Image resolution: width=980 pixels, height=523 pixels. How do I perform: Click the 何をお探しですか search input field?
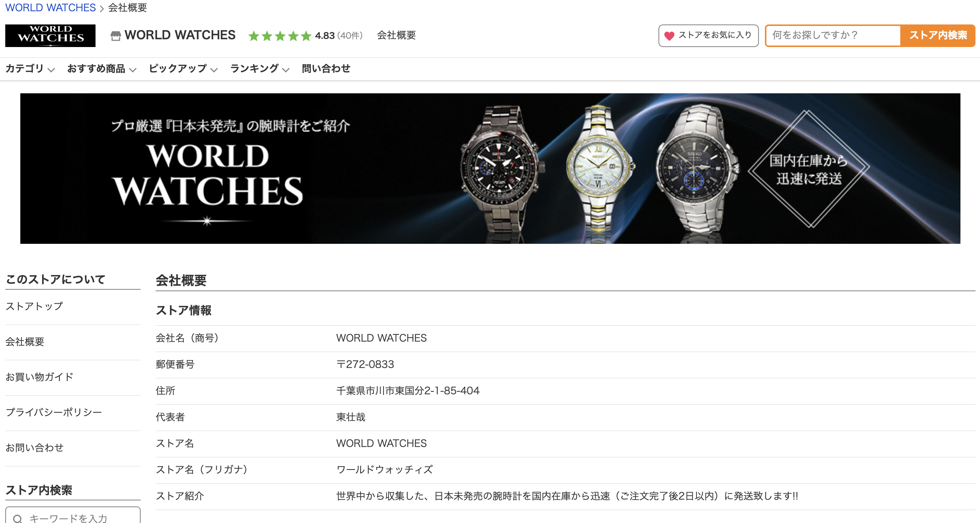[833, 35]
